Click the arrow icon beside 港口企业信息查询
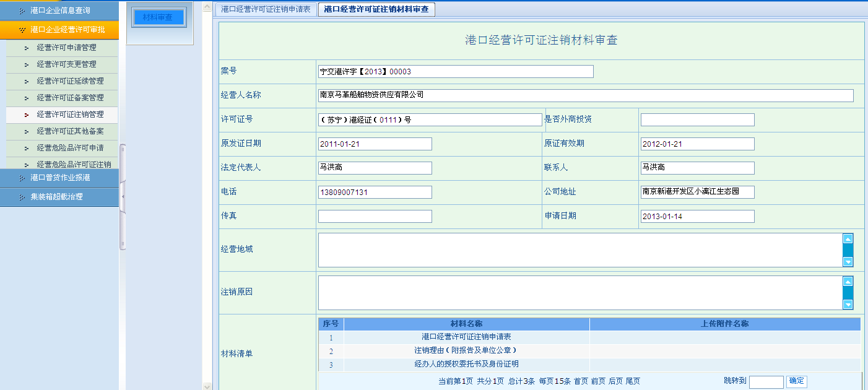The height and width of the screenshot is (390, 868). coord(22,11)
